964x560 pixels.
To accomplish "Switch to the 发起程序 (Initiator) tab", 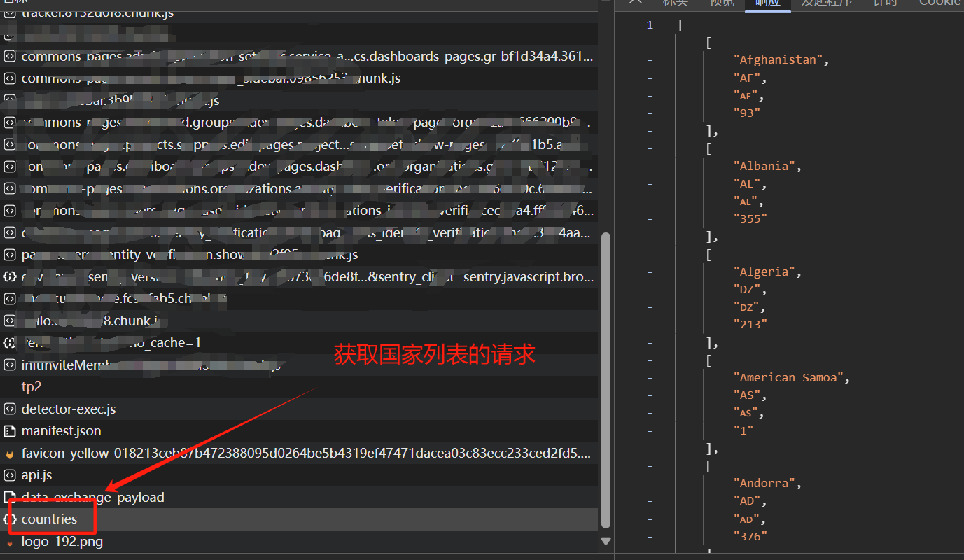I will click(x=827, y=3).
